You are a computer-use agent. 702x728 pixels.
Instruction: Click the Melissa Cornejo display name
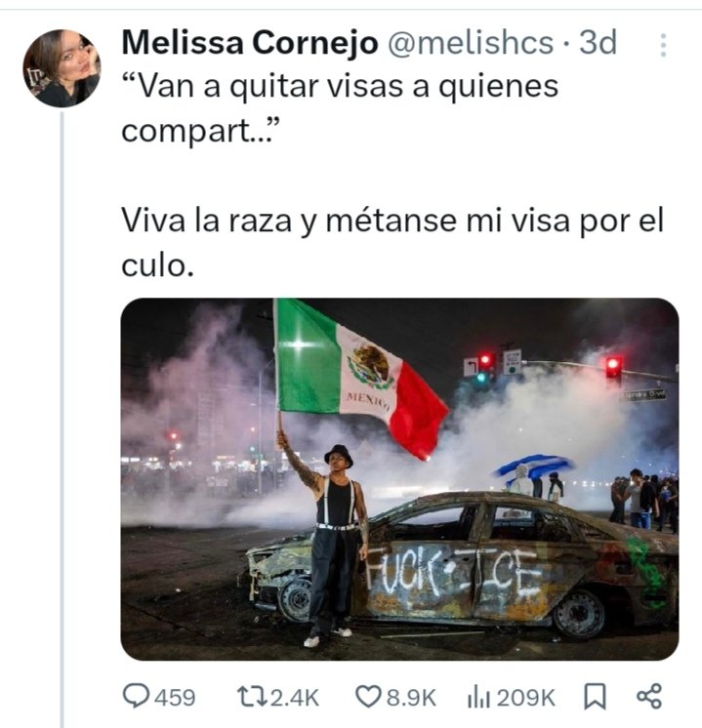pos(250,42)
